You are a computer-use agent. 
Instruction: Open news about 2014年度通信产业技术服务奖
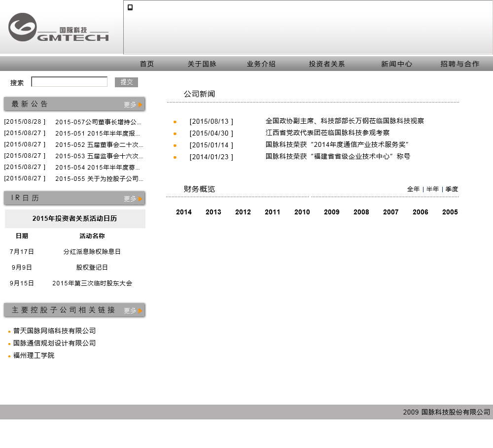coord(337,144)
